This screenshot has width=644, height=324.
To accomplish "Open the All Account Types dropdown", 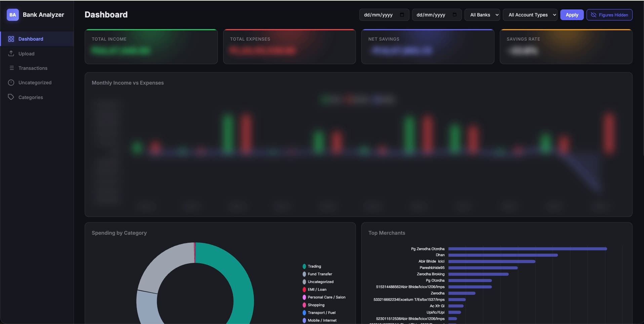I will tap(530, 15).
